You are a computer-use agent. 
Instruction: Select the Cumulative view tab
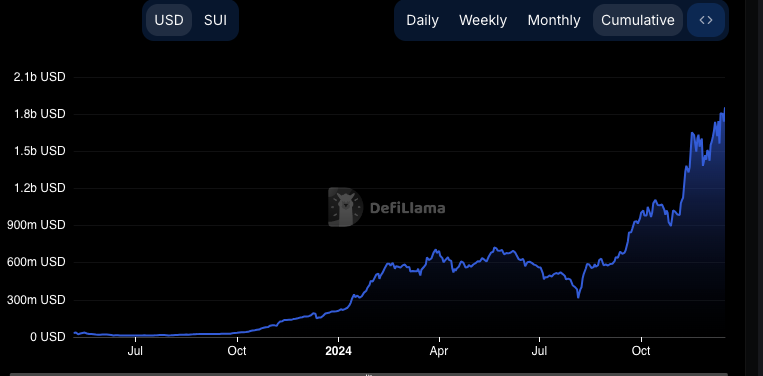[x=637, y=20]
